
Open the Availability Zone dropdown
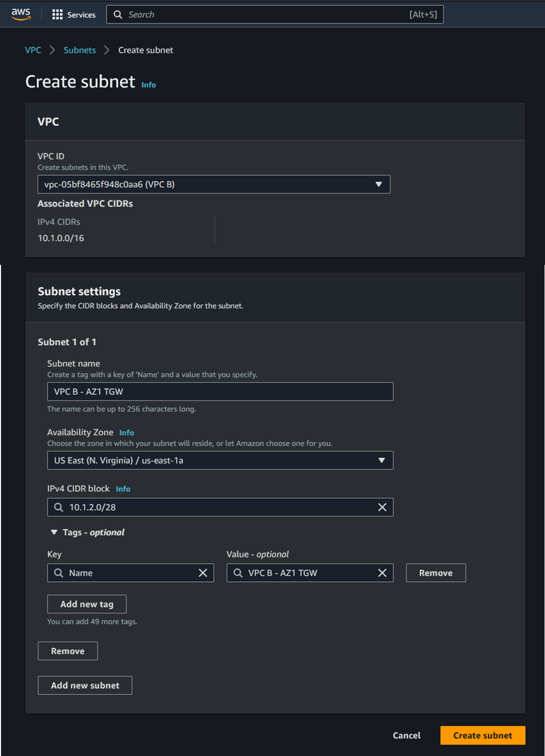[x=220, y=460]
